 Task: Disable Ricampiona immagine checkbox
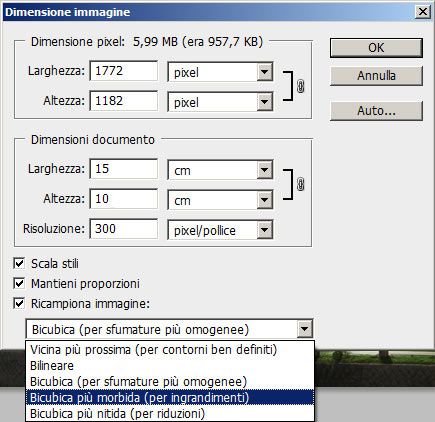pyautogui.click(x=19, y=303)
